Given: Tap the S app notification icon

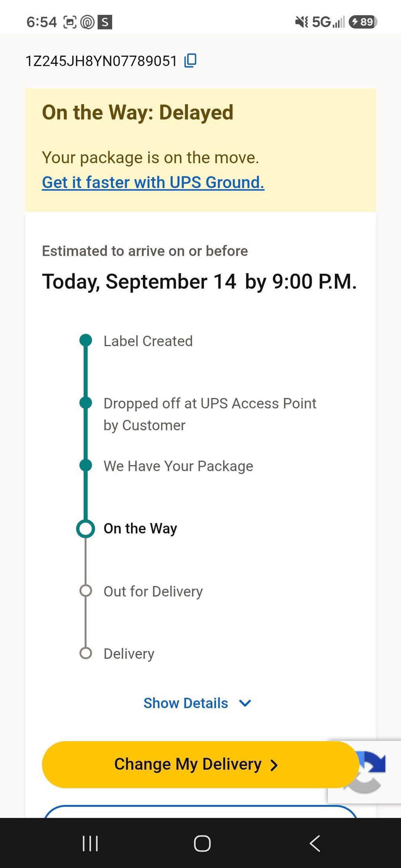Looking at the screenshot, I should pos(105,22).
